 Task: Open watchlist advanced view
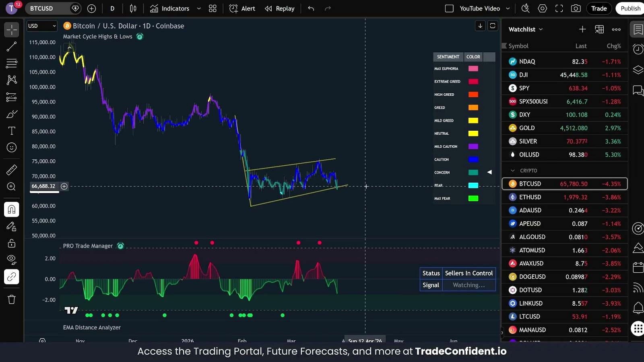click(x=599, y=29)
